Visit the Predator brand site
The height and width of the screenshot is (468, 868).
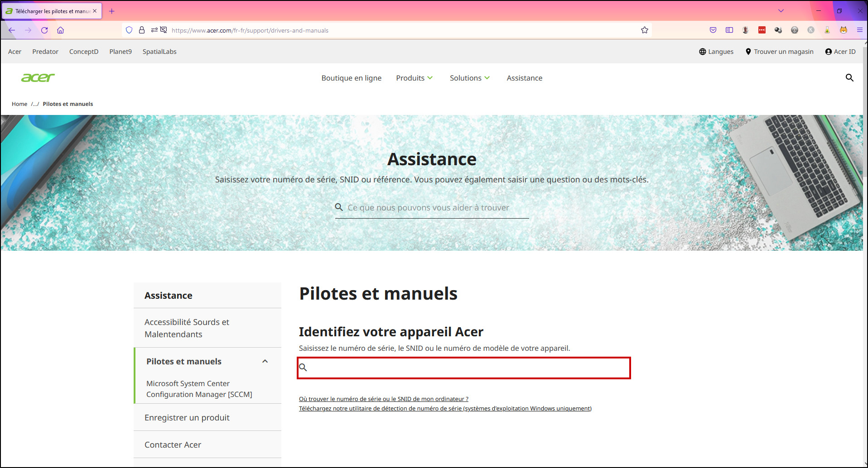pyautogui.click(x=45, y=52)
